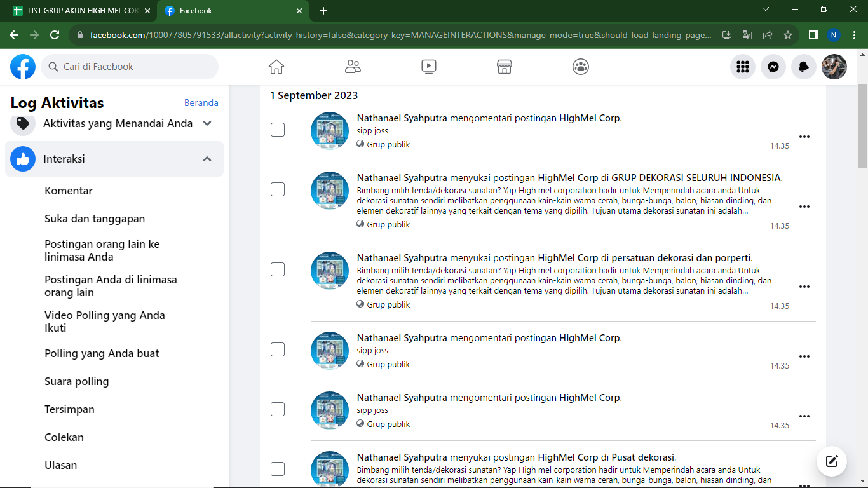Viewport: 868px width, 488px height.
Task: Click the tag icon beside Aktivitas yang Menandai Anda
Action: click(23, 123)
